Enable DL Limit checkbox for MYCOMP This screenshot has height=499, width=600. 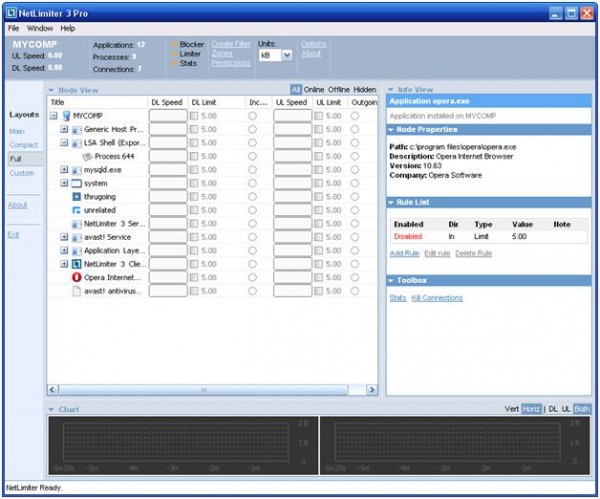(x=194, y=116)
